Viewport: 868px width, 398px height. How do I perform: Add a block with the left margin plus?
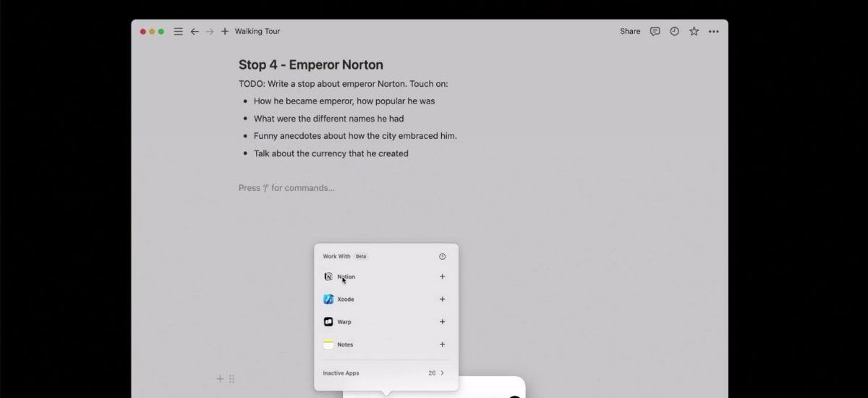pos(220,378)
